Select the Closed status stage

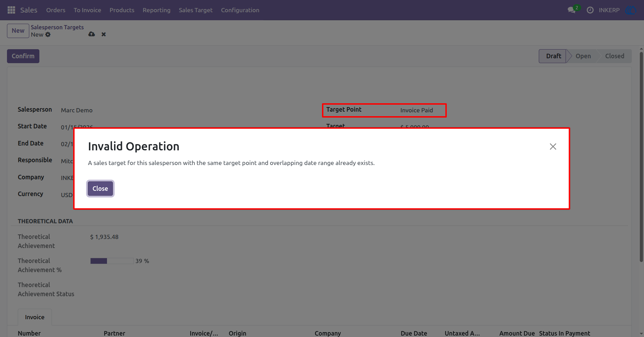[614, 56]
